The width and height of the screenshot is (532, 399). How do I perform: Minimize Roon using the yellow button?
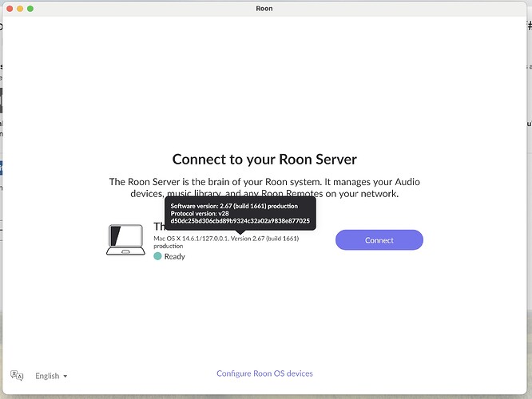[20, 9]
